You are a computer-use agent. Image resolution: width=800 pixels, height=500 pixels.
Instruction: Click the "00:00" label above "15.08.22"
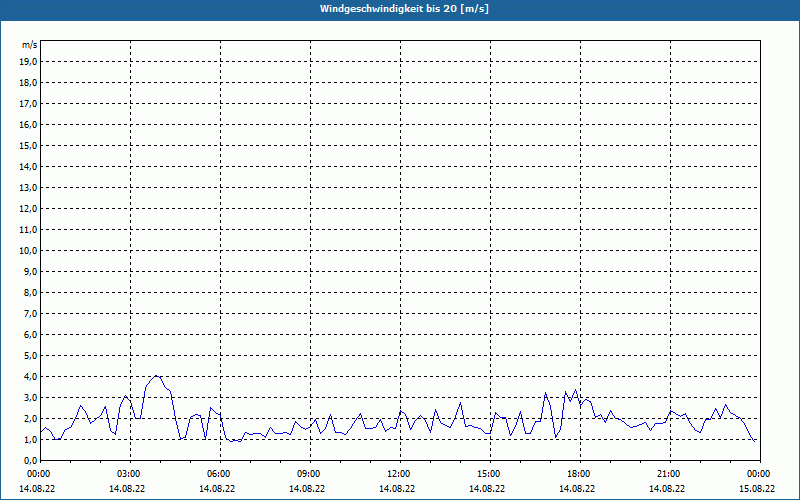[759, 474]
